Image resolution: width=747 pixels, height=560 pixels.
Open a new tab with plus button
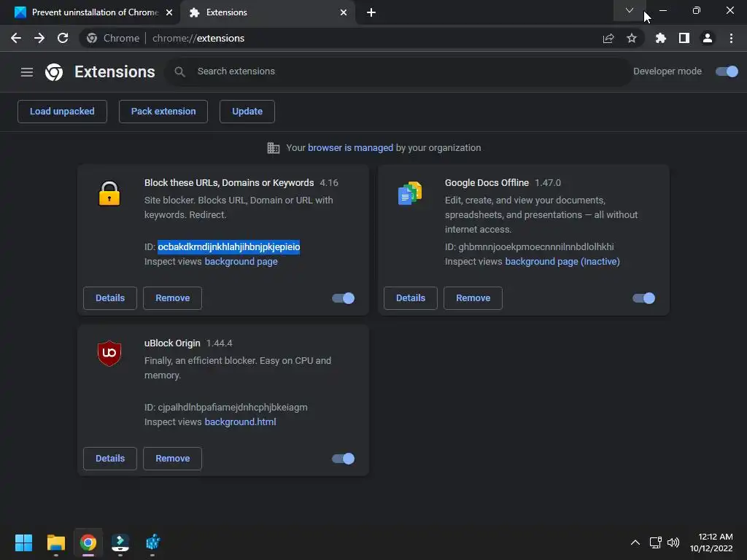pyautogui.click(x=371, y=12)
